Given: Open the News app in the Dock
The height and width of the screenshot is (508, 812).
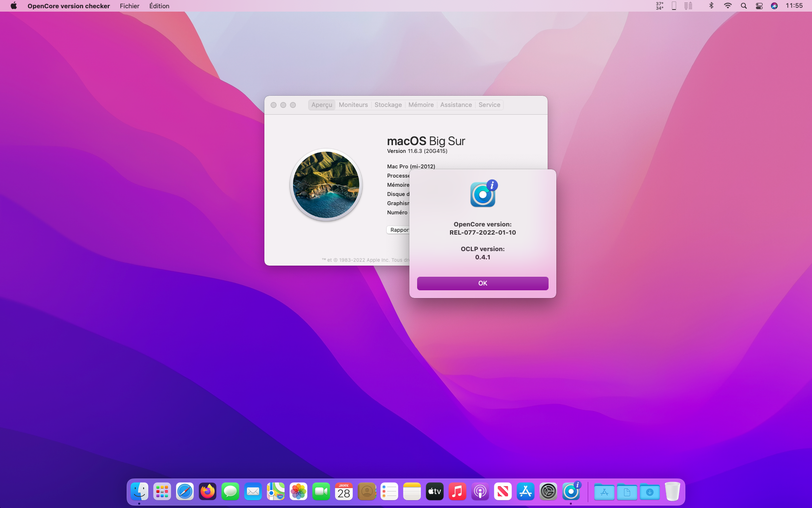Looking at the screenshot, I should (503, 492).
